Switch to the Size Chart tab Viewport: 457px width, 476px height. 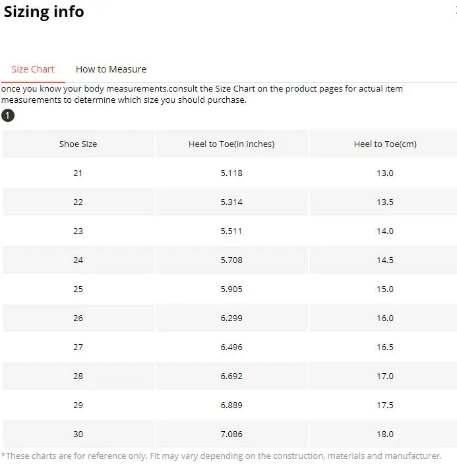[33, 69]
